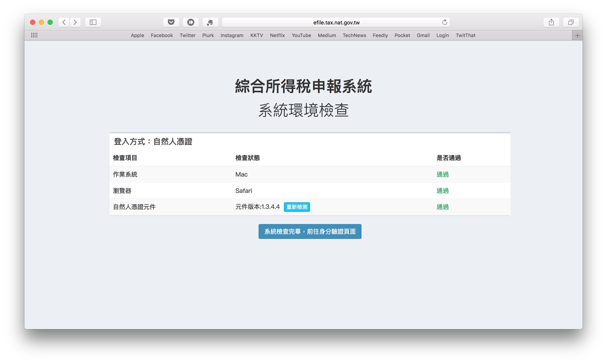Screen dimensions: 607x364
Task: Show Top Sites grid icon
Action: point(34,35)
